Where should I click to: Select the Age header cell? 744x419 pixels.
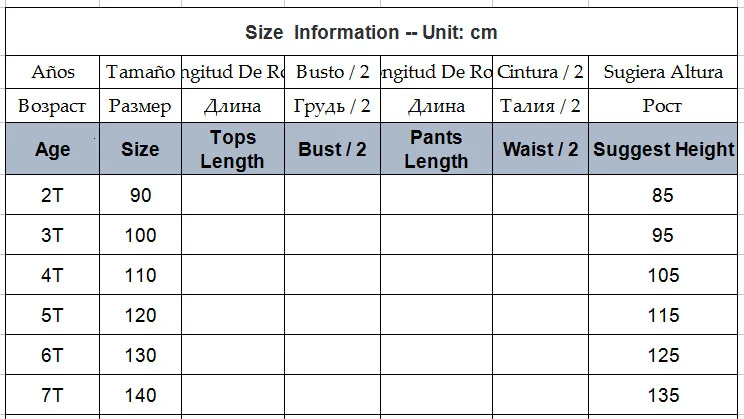pos(52,150)
